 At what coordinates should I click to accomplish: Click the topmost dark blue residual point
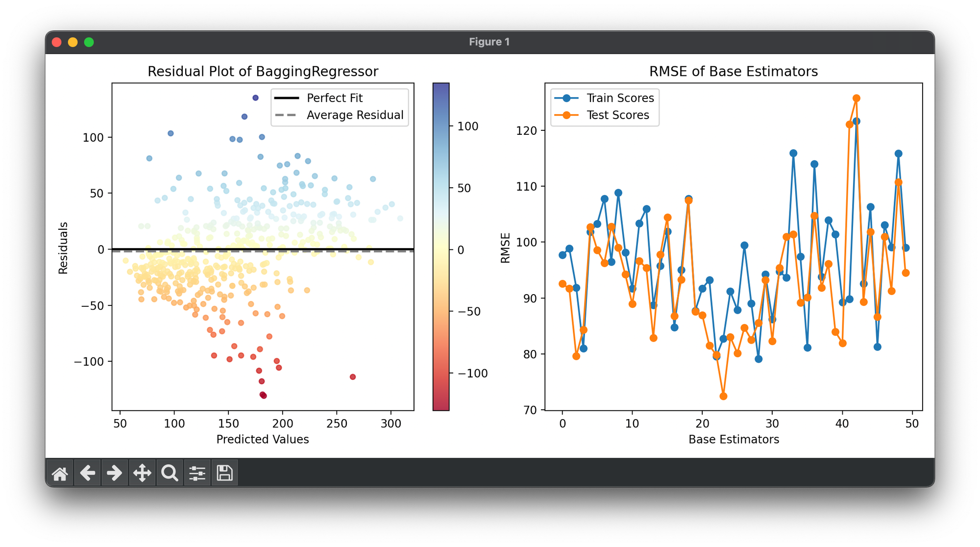pyautogui.click(x=255, y=98)
